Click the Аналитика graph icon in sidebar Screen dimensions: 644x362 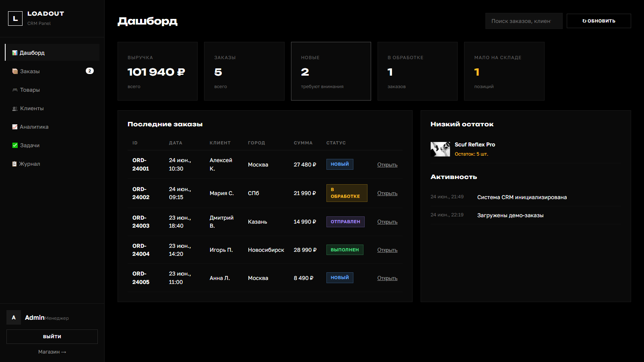(15, 127)
